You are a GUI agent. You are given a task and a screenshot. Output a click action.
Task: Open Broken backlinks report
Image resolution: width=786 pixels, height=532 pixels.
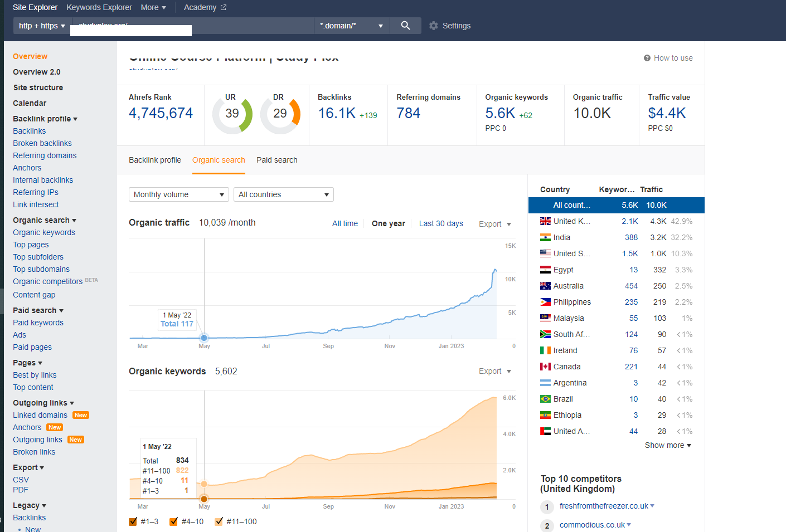(x=42, y=143)
